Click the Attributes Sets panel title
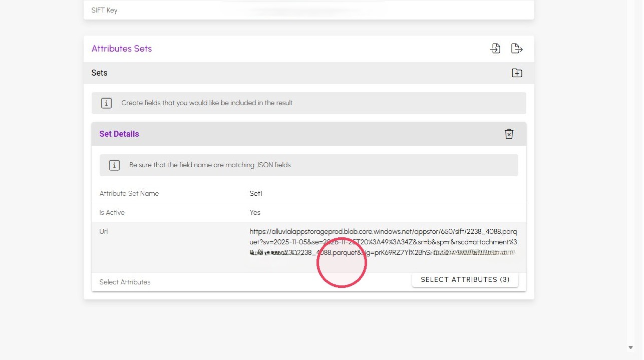The image size is (644, 360). pos(122,49)
